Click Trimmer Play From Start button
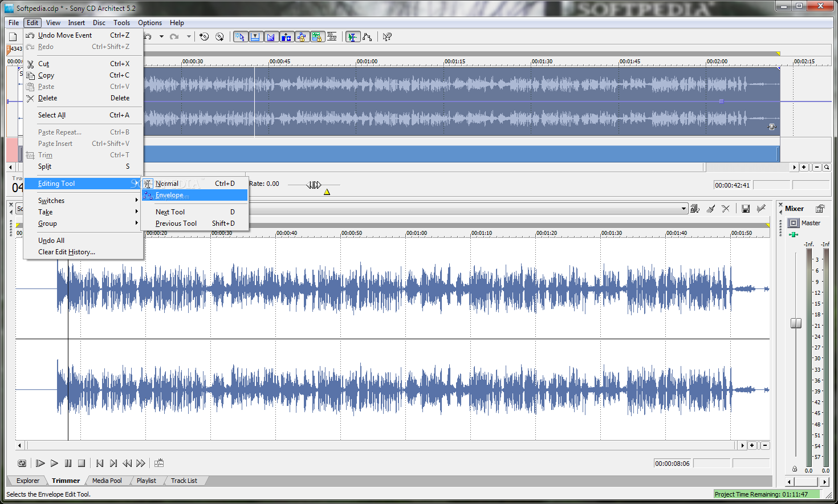Viewport: 838px width, 504px height. tap(40, 464)
